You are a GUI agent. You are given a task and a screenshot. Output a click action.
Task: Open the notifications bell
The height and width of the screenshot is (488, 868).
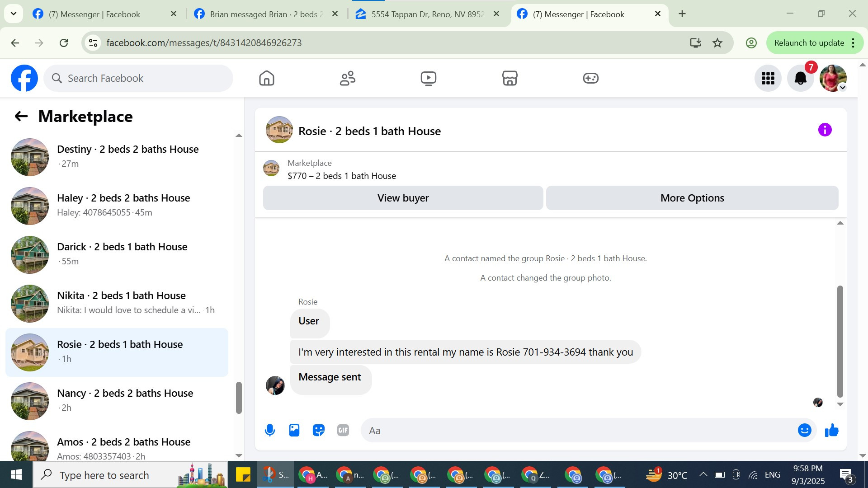[801, 78]
